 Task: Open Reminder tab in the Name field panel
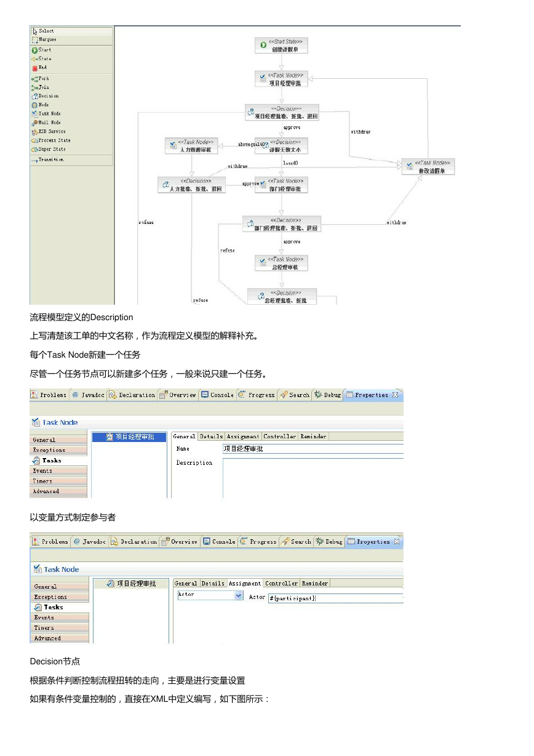click(313, 436)
